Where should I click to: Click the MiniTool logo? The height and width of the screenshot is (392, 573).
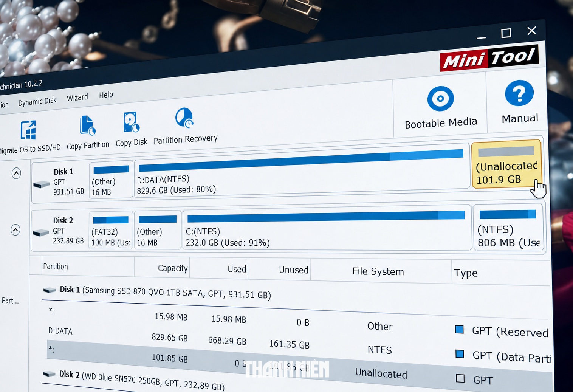click(489, 58)
